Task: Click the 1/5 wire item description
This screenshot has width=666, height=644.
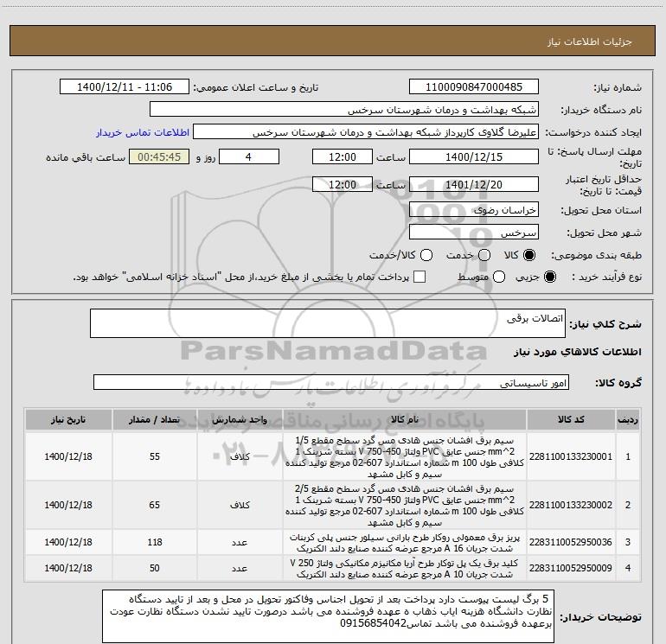Action: pos(405,456)
